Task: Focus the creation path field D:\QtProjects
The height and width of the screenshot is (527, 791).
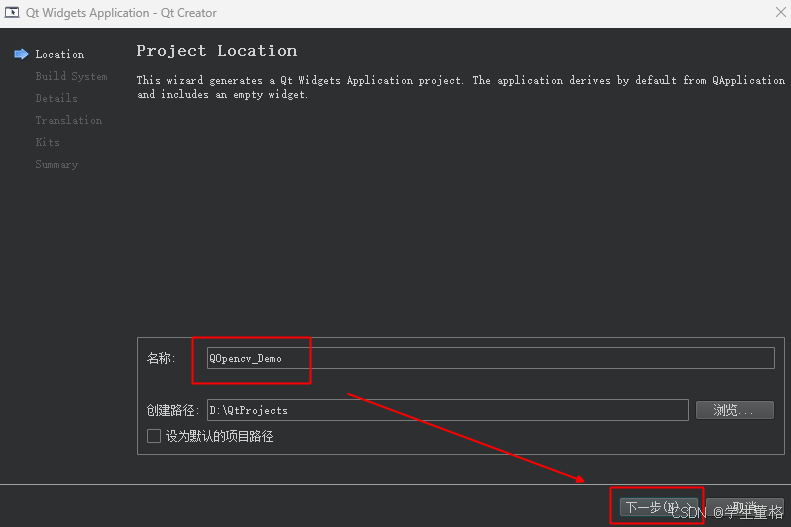Action: pos(447,410)
